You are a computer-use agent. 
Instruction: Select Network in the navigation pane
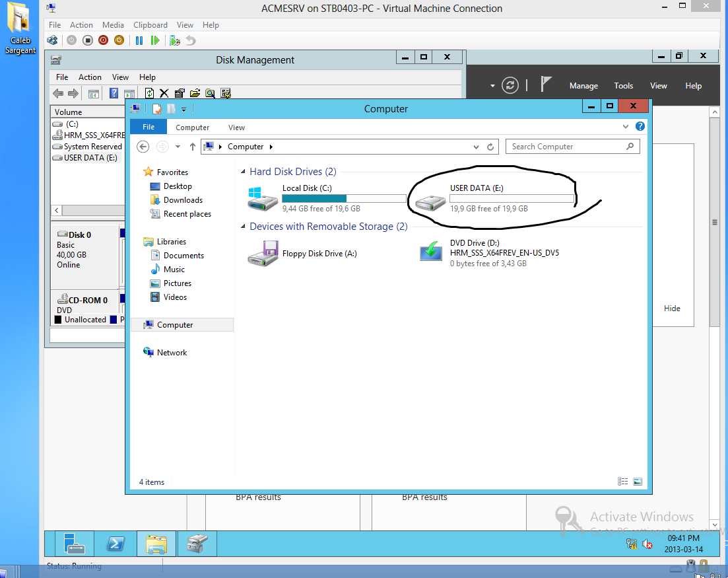tap(165, 353)
